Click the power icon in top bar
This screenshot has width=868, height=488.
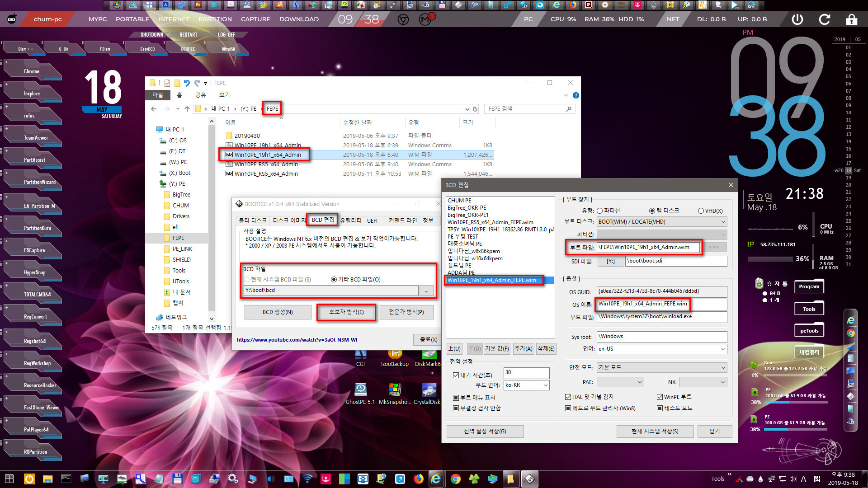pos(797,19)
